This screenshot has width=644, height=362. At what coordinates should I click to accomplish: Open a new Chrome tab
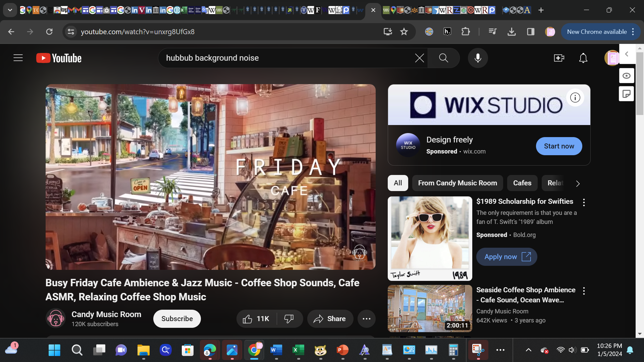[541, 10]
